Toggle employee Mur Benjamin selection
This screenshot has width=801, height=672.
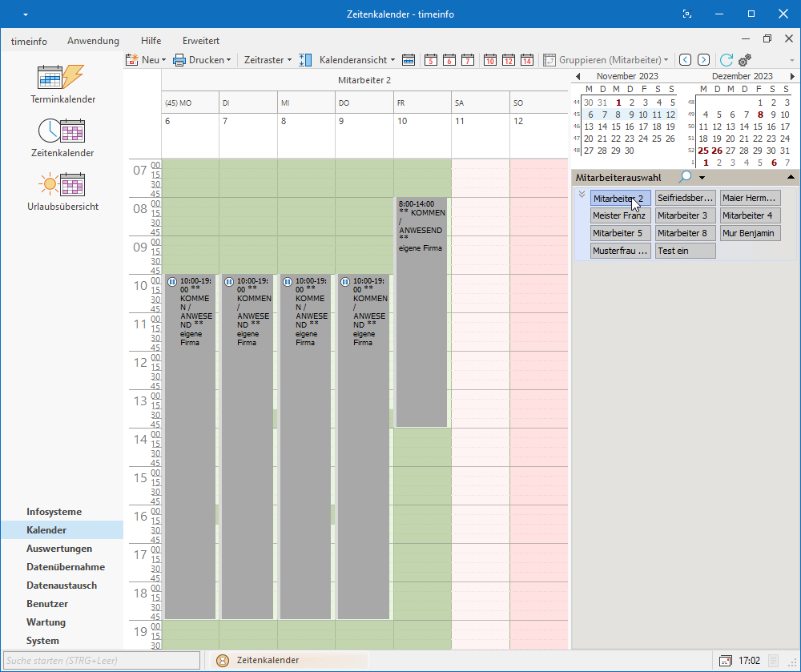pyautogui.click(x=750, y=233)
